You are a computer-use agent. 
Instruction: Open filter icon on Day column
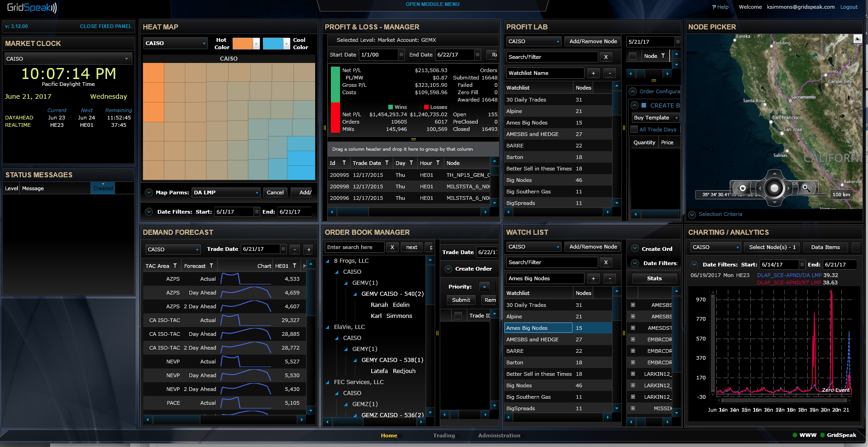[411, 163]
